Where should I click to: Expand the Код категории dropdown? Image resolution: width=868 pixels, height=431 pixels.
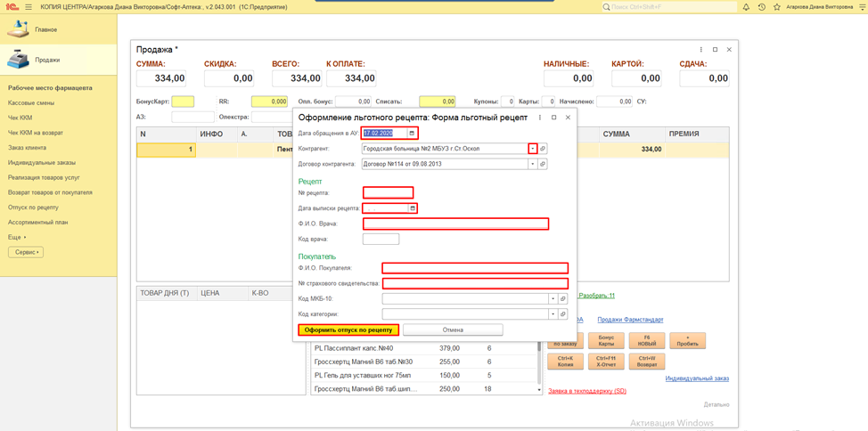pos(553,314)
